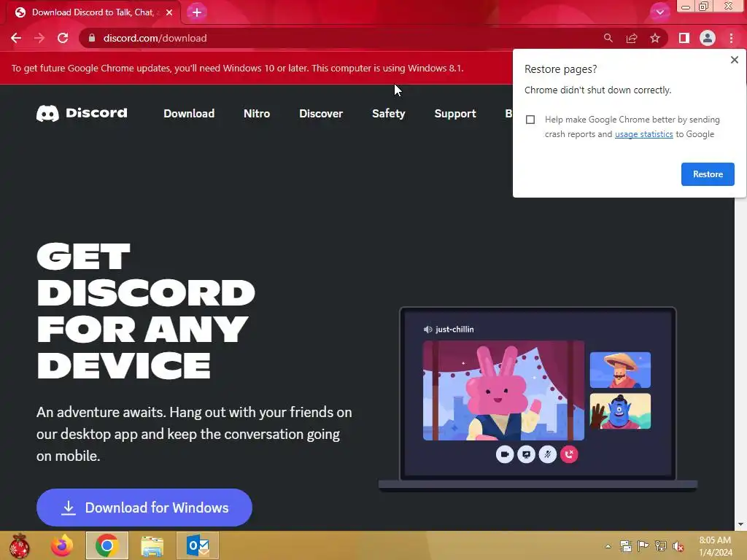Open the Discover nav item
747x560 pixels.
321,113
